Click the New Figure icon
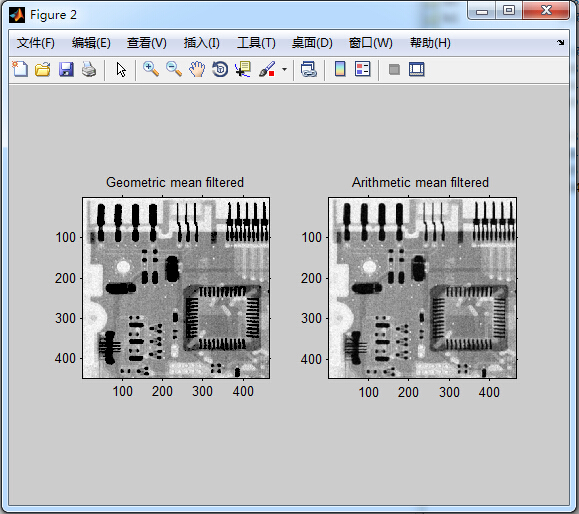The image size is (579, 514). click(x=20, y=69)
